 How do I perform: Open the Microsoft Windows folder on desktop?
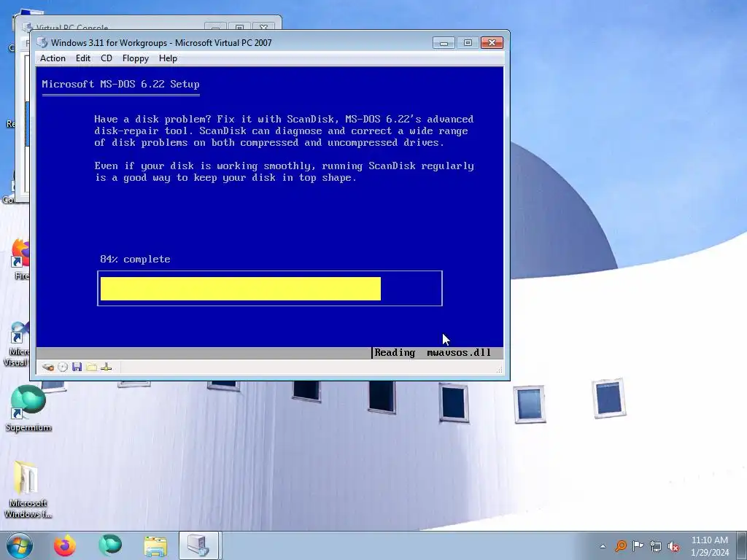click(x=28, y=489)
